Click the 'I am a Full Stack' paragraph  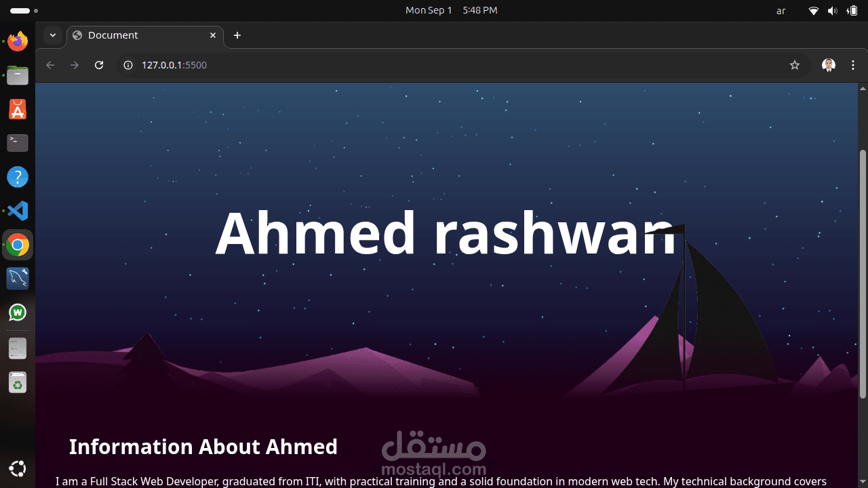441,481
